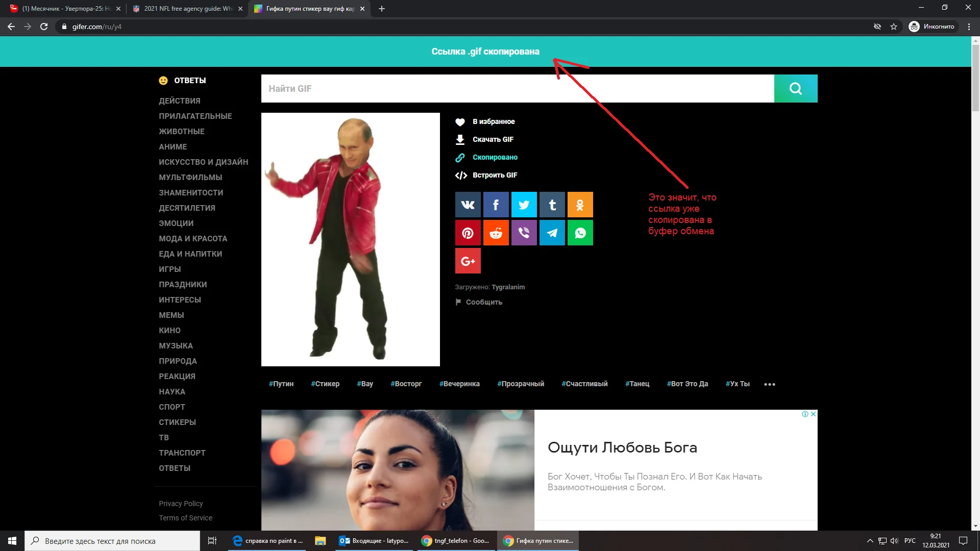
Task: Open the #Путин hashtag link
Action: click(281, 384)
